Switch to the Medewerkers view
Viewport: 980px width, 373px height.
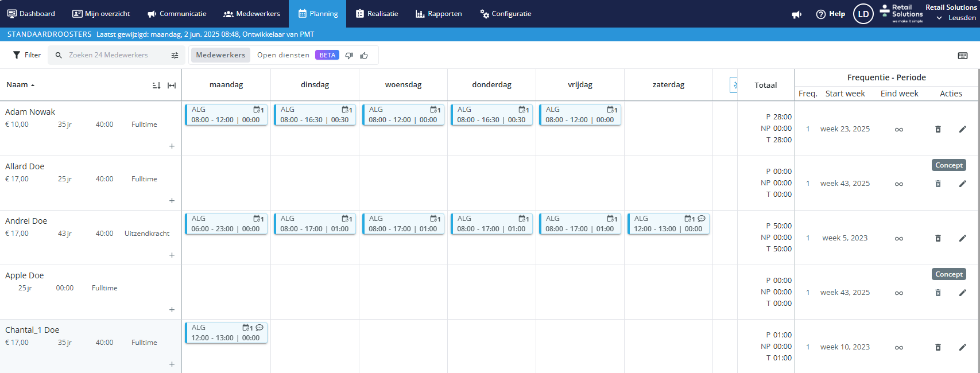coord(220,55)
